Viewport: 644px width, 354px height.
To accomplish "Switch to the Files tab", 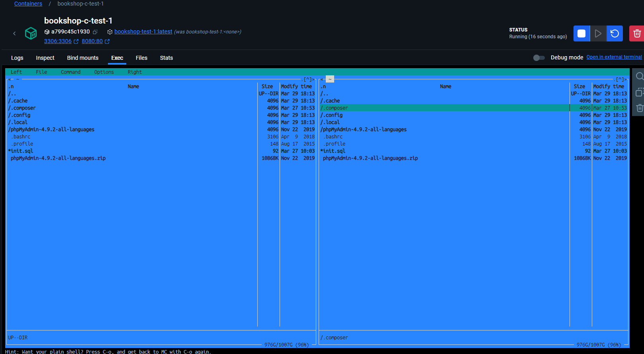I will pos(141,58).
